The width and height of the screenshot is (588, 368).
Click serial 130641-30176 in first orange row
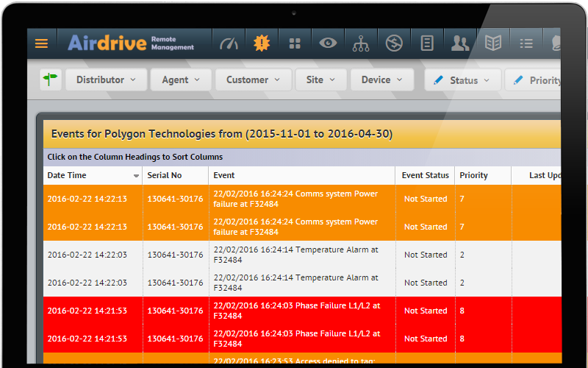pyautogui.click(x=175, y=199)
